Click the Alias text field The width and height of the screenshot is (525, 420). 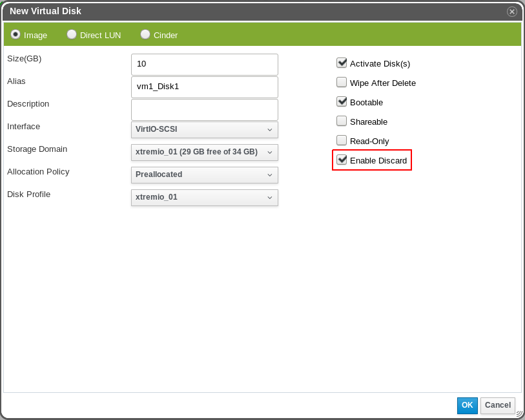click(x=204, y=87)
